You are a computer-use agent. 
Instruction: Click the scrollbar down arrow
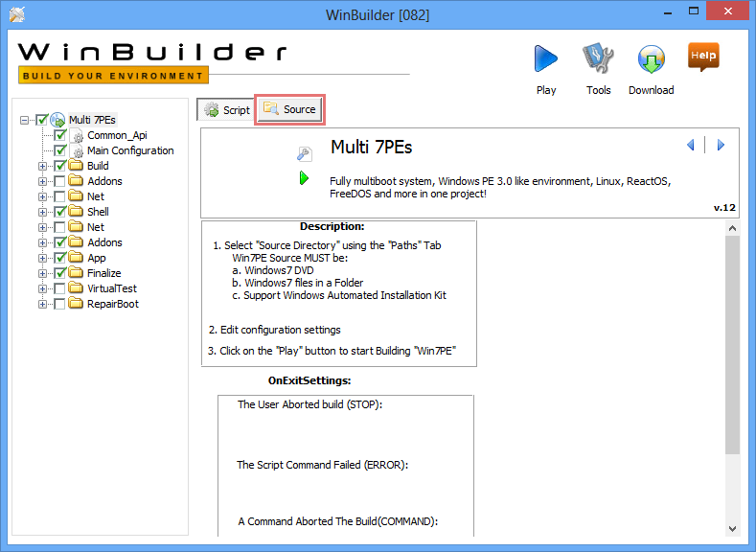(x=732, y=529)
